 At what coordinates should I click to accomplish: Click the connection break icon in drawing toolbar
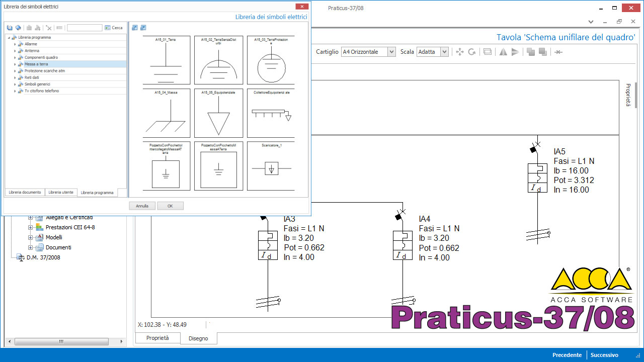(558, 52)
